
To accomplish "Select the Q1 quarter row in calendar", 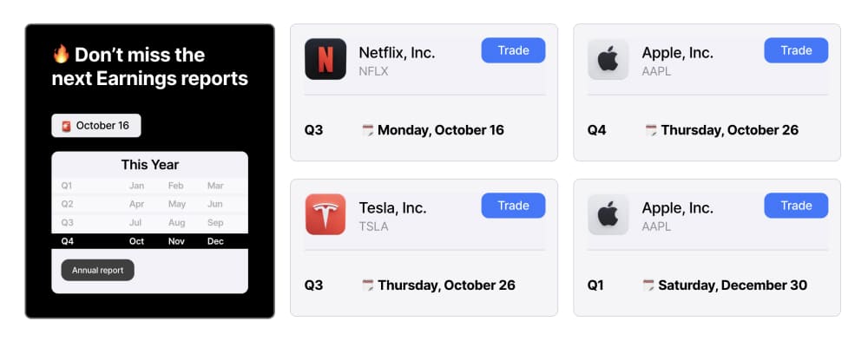I will point(149,186).
